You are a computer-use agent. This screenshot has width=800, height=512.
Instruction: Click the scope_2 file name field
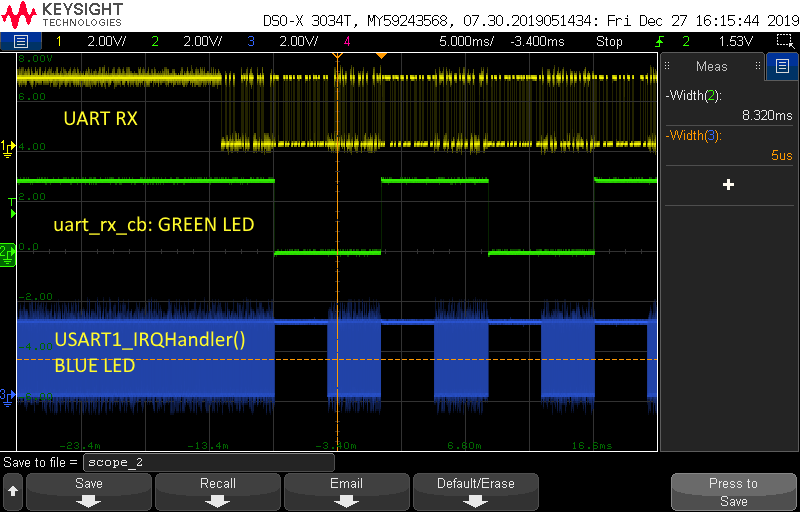click(209, 463)
